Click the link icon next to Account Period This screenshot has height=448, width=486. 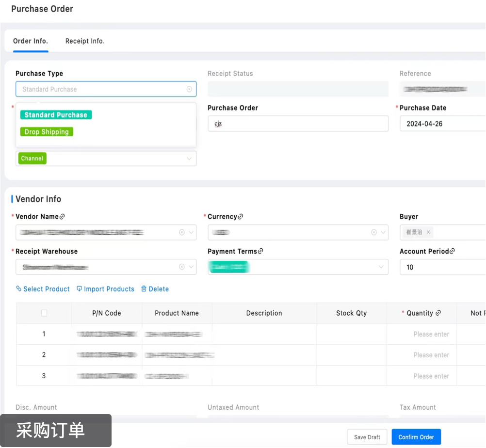pos(452,251)
